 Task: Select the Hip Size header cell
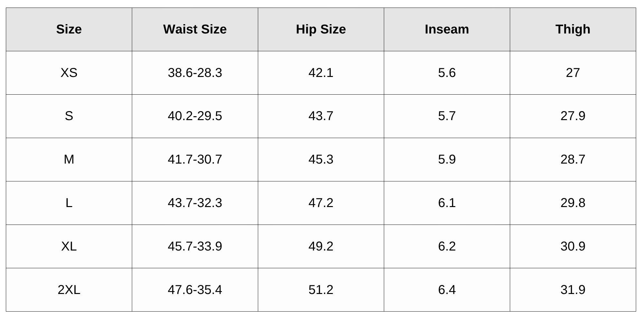pos(321,29)
